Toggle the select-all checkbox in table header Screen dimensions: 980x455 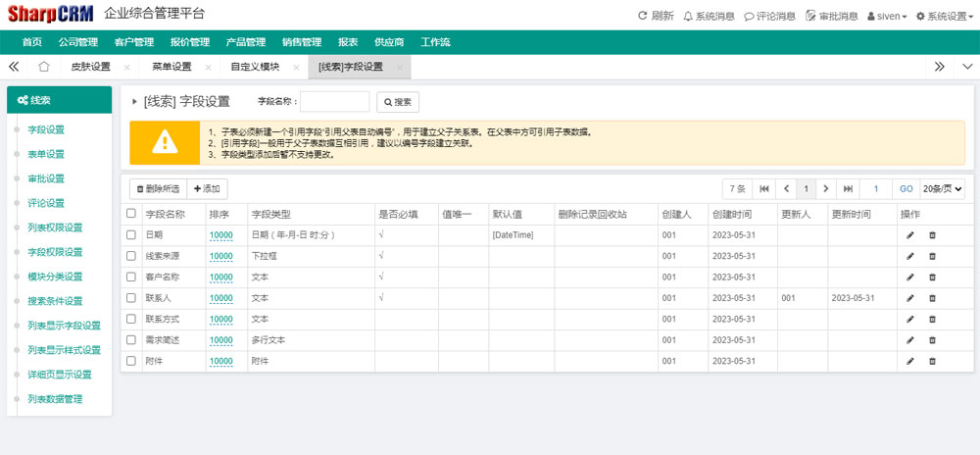(x=131, y=214)
